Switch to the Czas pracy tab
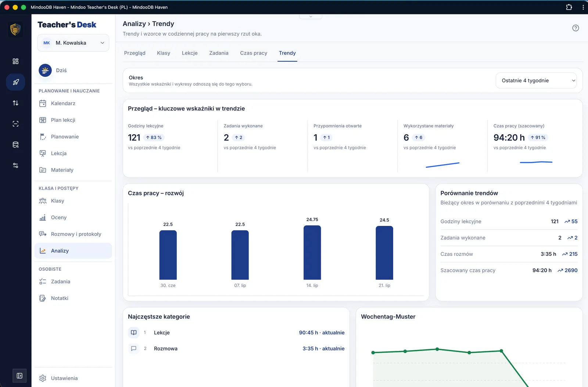588x387 pixels. [254, 53]
